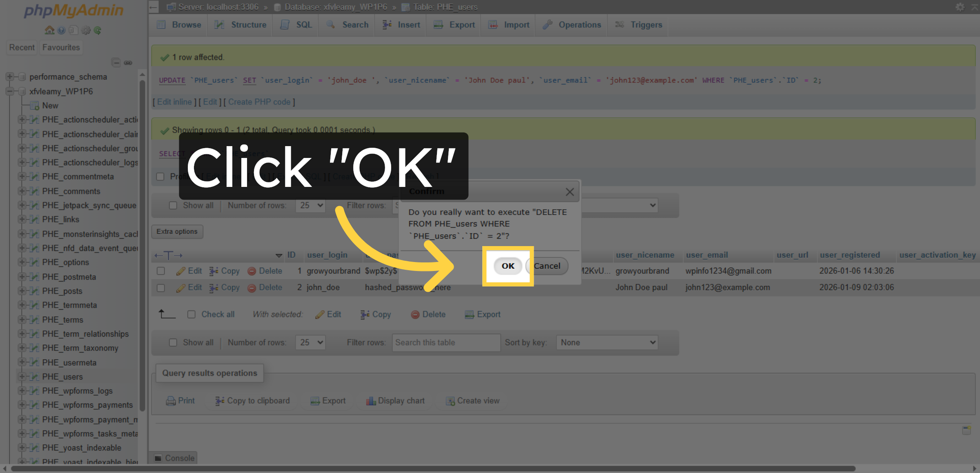980x473 pixels.
Task: Click the phpMyAdmin Home icon in sidebar
Action: coord(49,30)
